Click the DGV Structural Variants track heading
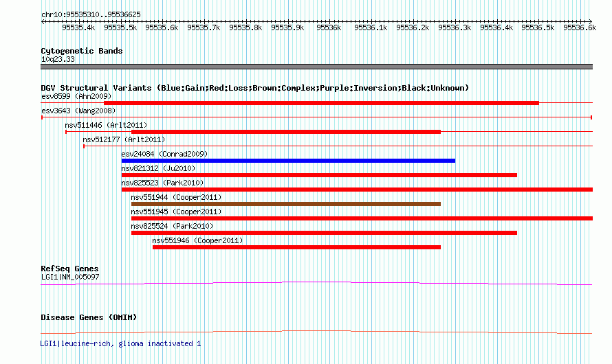This screenshot has width=612, height=364. [255, 88]
